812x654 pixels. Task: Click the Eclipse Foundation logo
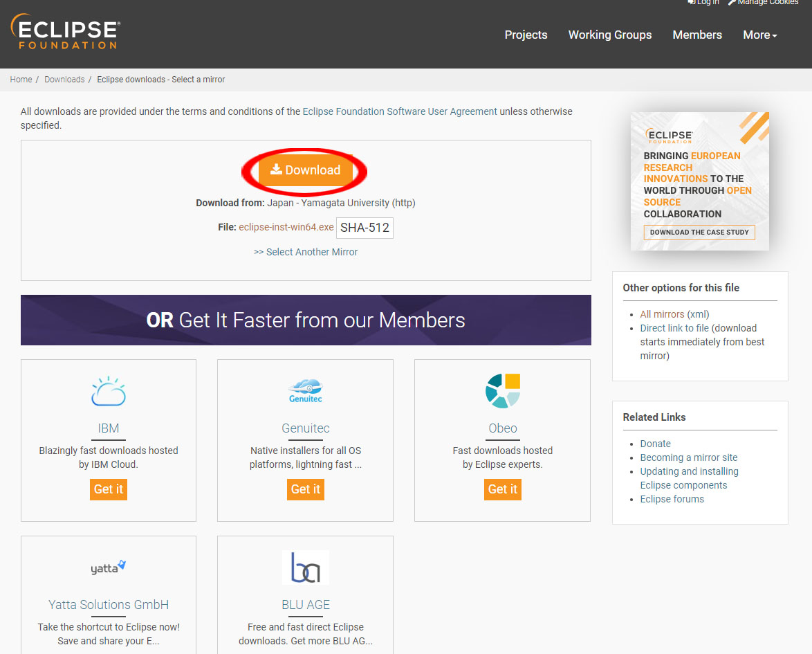(x=66, y=32)
